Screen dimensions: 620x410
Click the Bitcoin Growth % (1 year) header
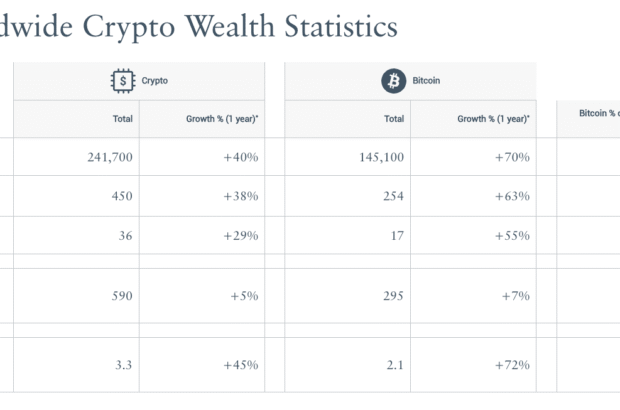point(493,119)
